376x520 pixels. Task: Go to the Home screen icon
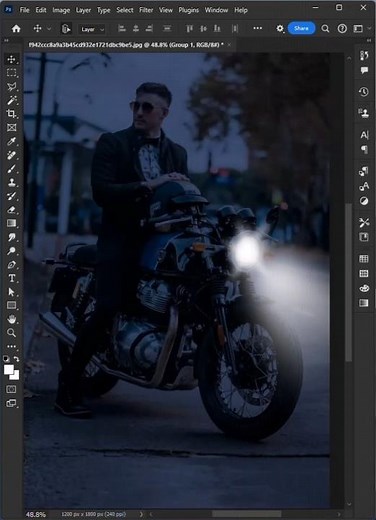coord(16,29)
